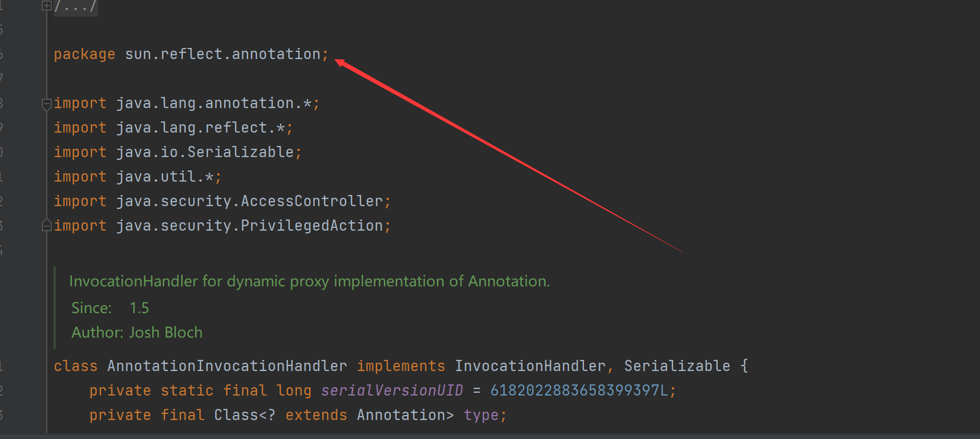Click the java.util.* import
The image size is (980, 439).
click(165, 177)
